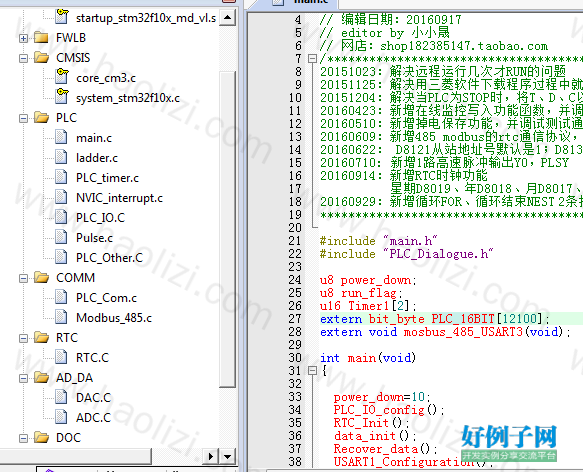Click the Modbus_485.c file icon
The width and height of the screenshot is (583, 472).
(x=61, y=317)
